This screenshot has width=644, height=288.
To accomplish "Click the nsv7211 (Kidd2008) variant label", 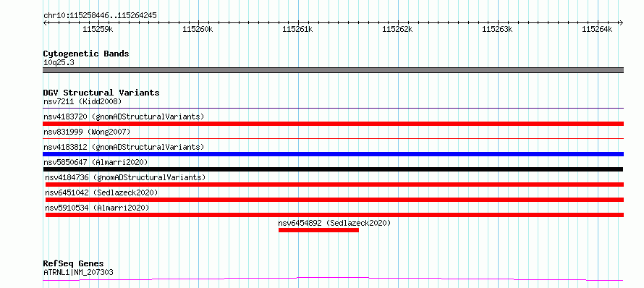I will pos(82,101).
